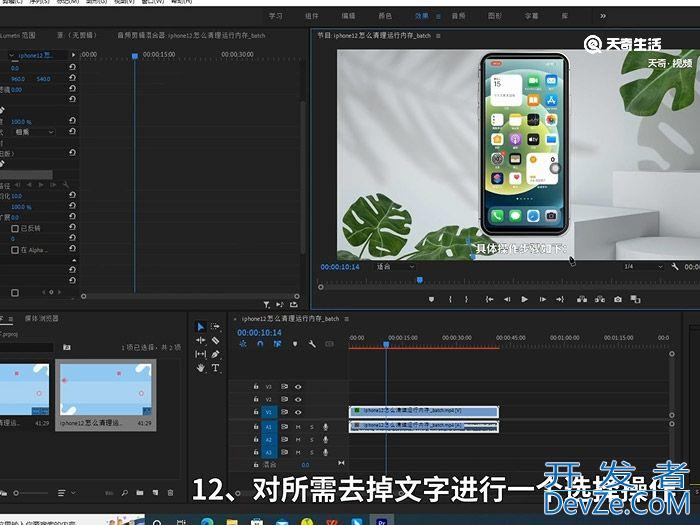
Task: Open the Program monitor panel menu
Action: pos(438,35)
